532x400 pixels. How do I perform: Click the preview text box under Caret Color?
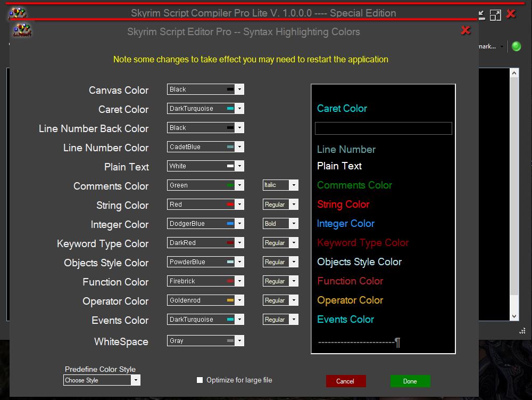[383, 128]
